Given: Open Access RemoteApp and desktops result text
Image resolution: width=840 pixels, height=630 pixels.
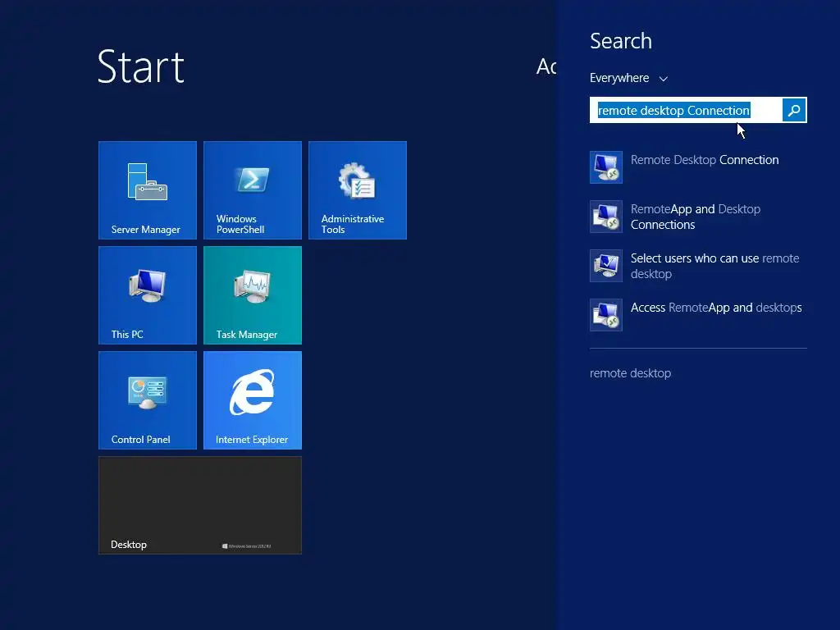Looking at the screenshot, I should tap(716, 308).
